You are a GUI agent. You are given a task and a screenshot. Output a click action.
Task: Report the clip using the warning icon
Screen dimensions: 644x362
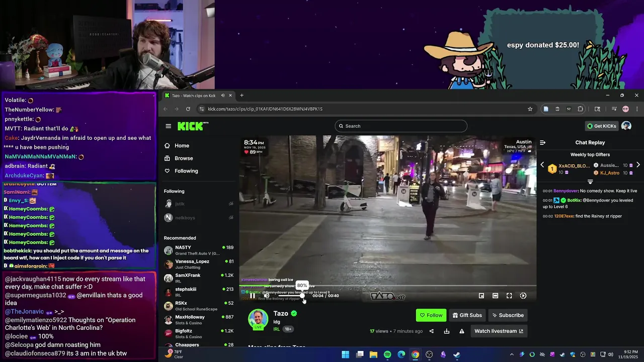pyautogui.click(x=462, y=331)
